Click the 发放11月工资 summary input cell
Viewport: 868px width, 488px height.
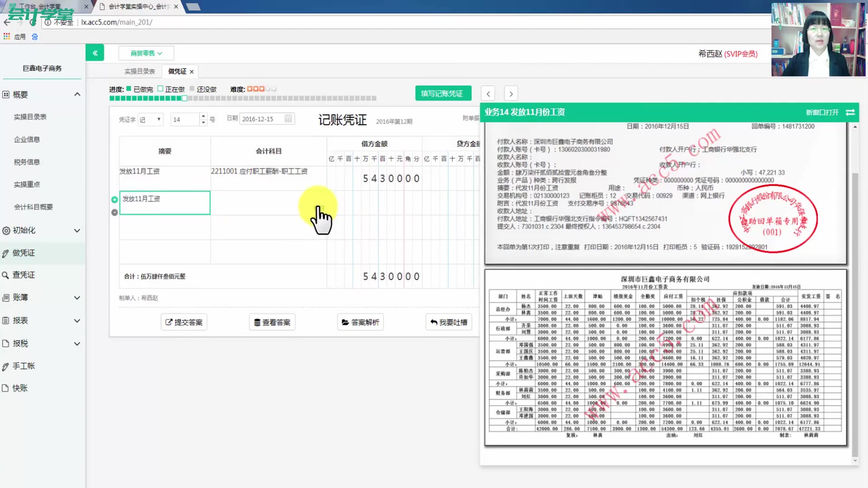pos(165,202)
